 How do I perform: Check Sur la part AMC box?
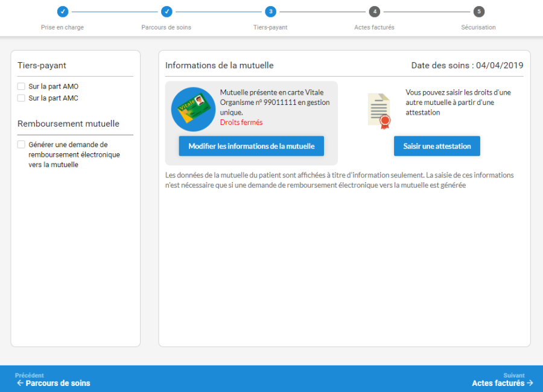(21, 98)
